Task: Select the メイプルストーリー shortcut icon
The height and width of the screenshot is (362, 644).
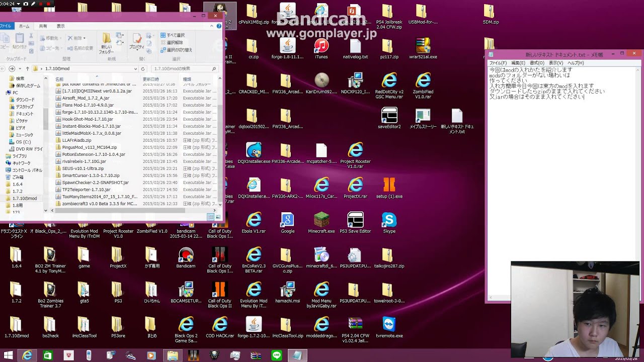Action: coord(423,119)
